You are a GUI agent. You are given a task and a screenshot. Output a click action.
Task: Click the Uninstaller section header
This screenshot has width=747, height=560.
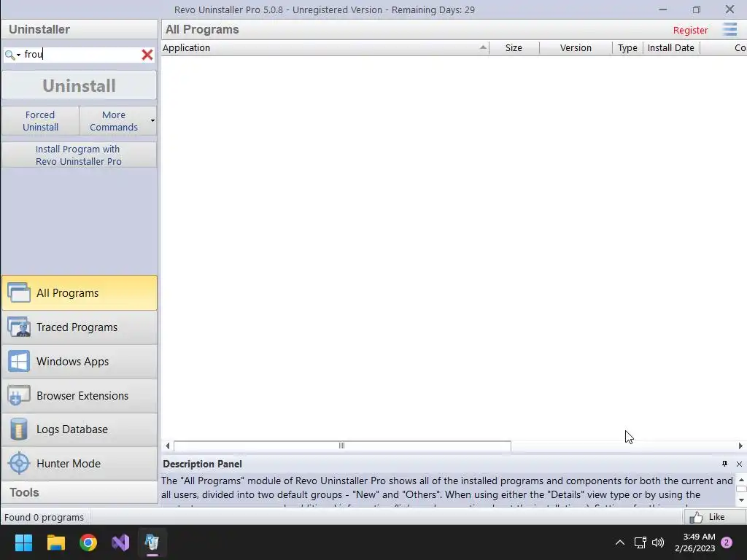[79, 29]
